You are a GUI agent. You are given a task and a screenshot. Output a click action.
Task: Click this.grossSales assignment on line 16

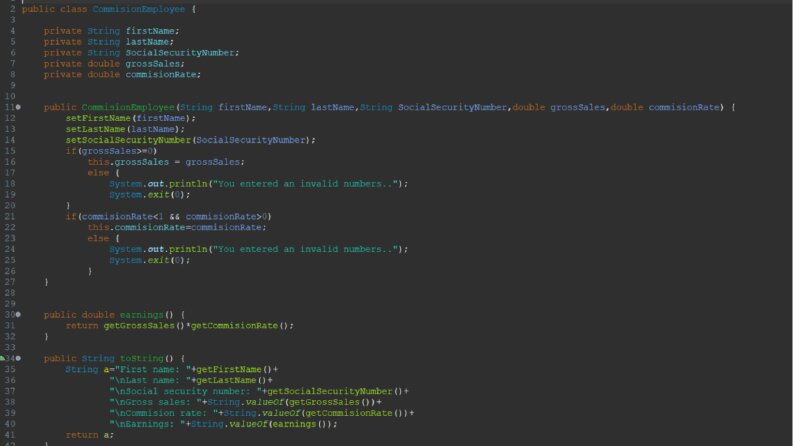click(x=166, y=162)
